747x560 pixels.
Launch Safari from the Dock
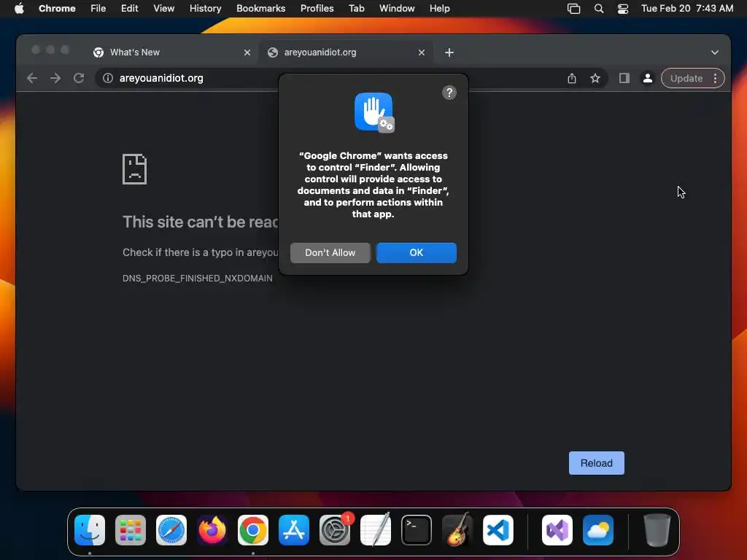171,530
